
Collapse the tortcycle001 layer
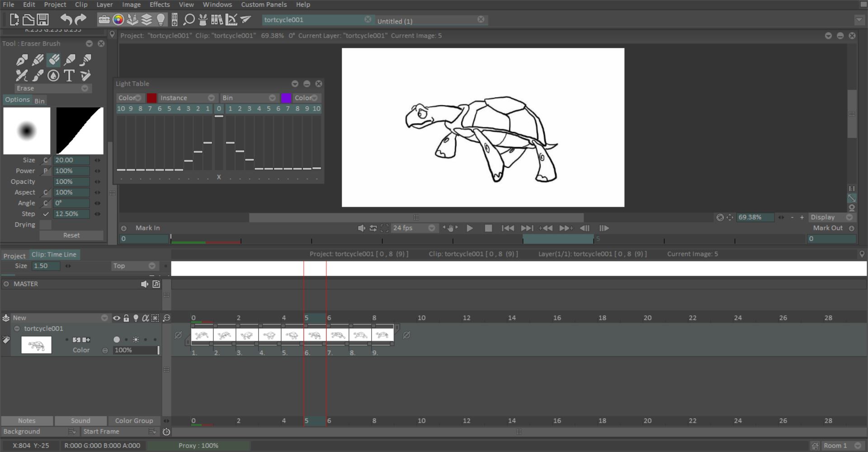coord(17,329)
